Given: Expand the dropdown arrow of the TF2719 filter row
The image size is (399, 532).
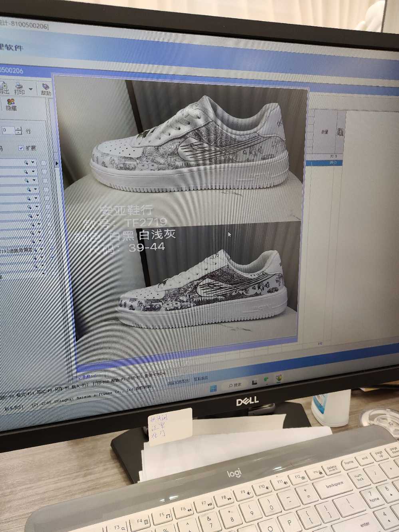Looking at the screenshot, I should [x=41, y=250].
